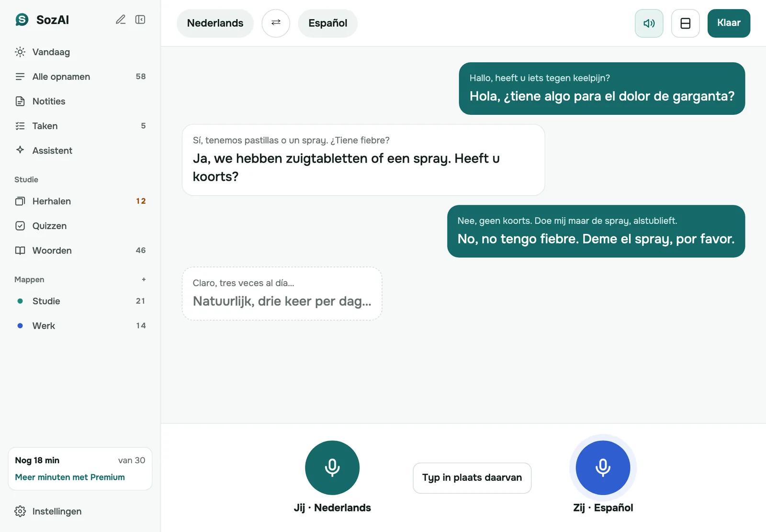This screenshot has width=766, height=532.
Task: Swap languages with the arrows button
Action: 276,23
